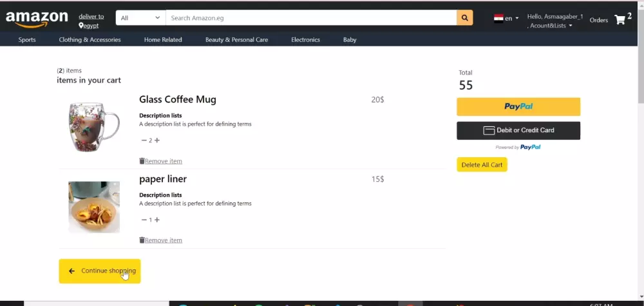Select Electronics in the navigation bar

(305, 40)
